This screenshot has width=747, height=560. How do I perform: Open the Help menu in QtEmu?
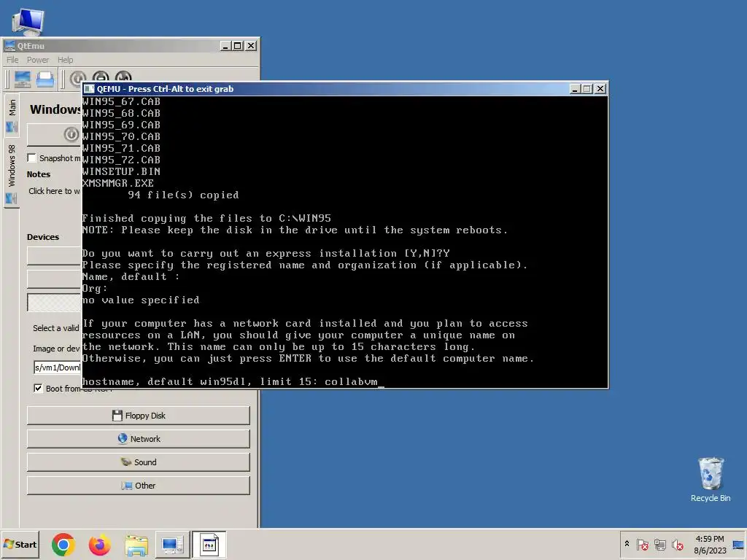[65, 60]
